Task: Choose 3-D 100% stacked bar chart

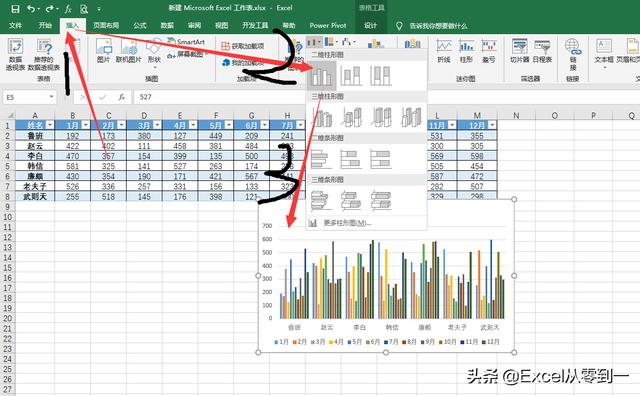Action: tap(381, 200)
